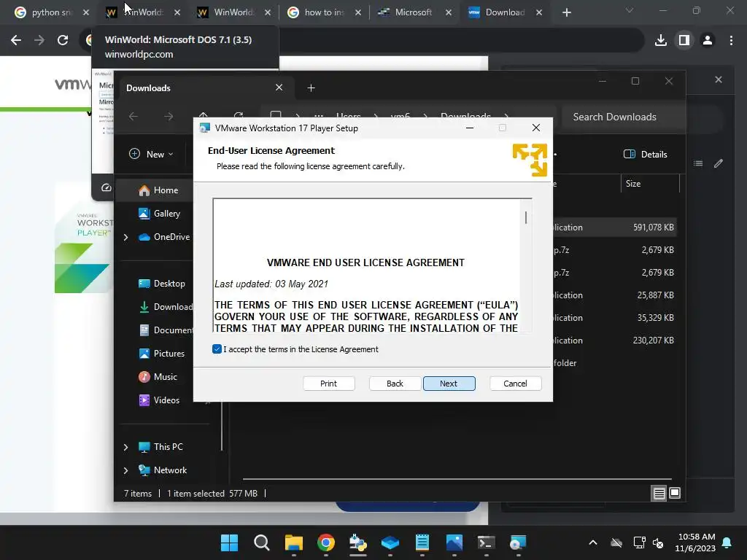Open Gallery in File Explorer sidebar
747x560 pixels.
159,214
